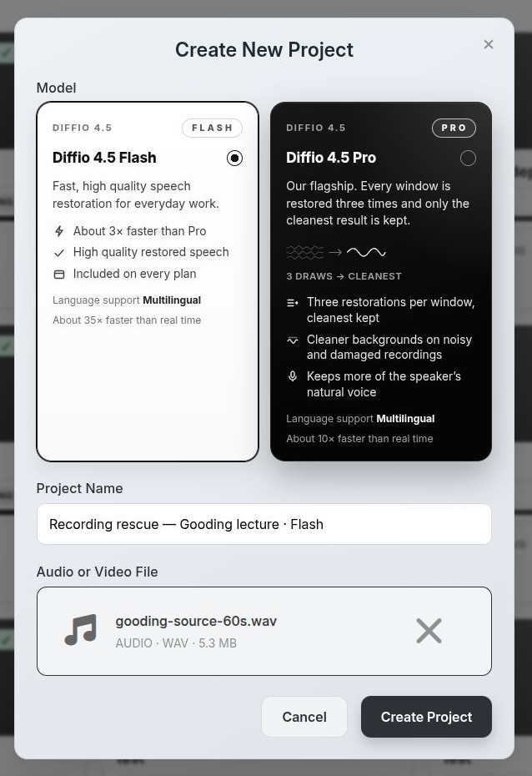Click 'High quality restored speech' text

pyautogui.click(x=151, y=252)
